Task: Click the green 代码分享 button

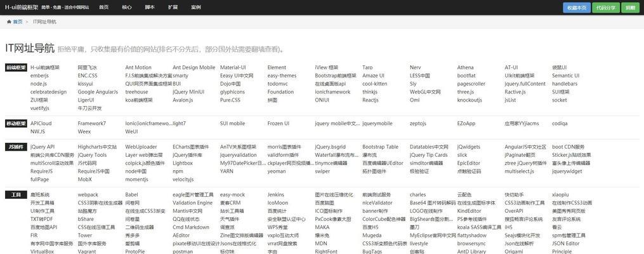Action: (x=606, y=8)
